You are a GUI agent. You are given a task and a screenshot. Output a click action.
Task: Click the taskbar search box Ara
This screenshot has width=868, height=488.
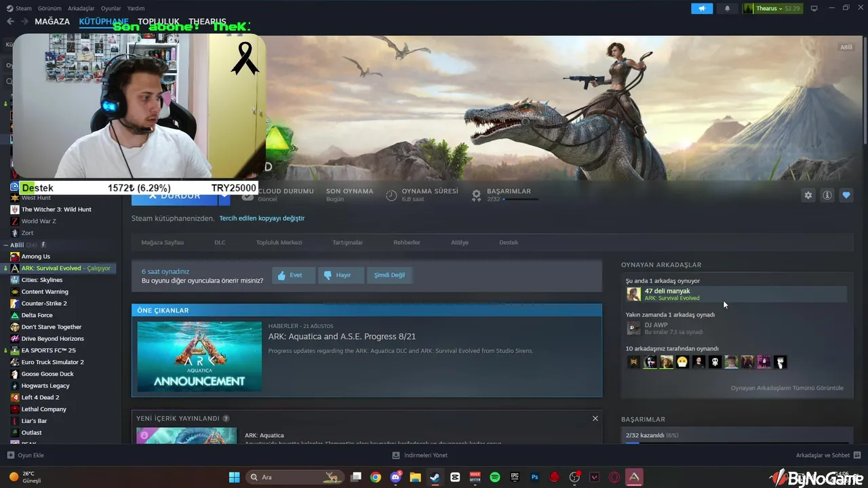296,477
